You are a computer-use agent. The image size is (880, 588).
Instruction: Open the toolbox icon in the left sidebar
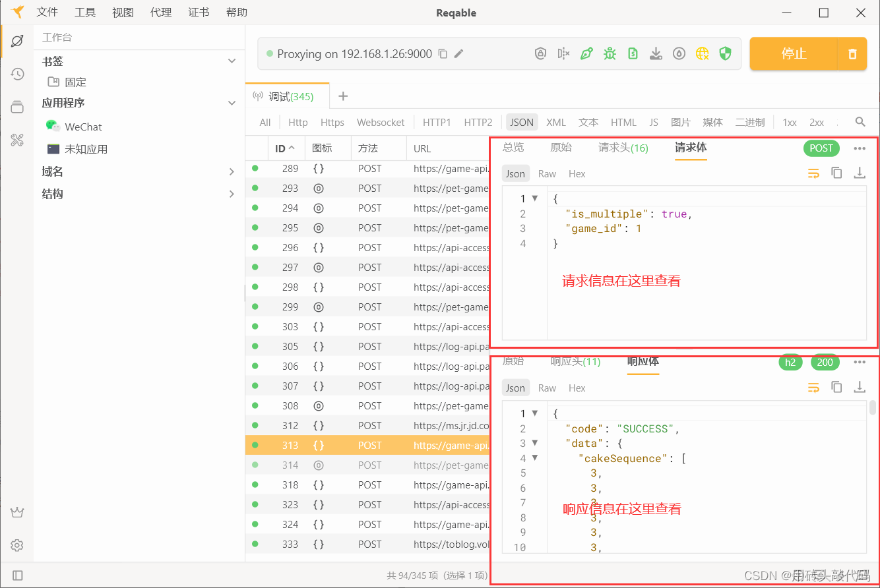pos(17,140)
